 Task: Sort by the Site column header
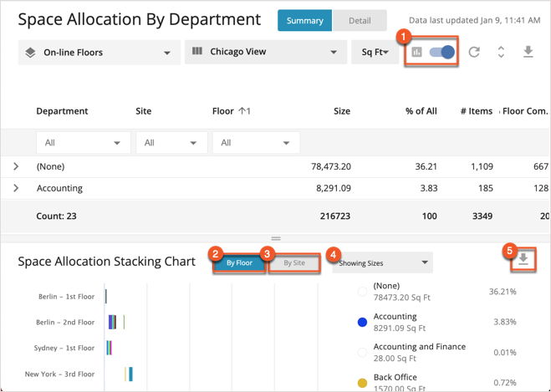[x=143, y=111]
